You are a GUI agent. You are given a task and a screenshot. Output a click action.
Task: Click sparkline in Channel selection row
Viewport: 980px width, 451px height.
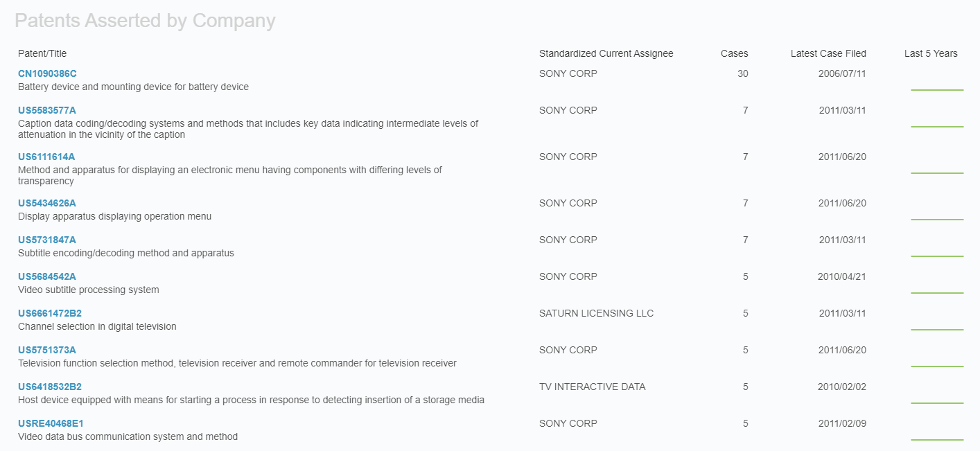tap(936, 329)
